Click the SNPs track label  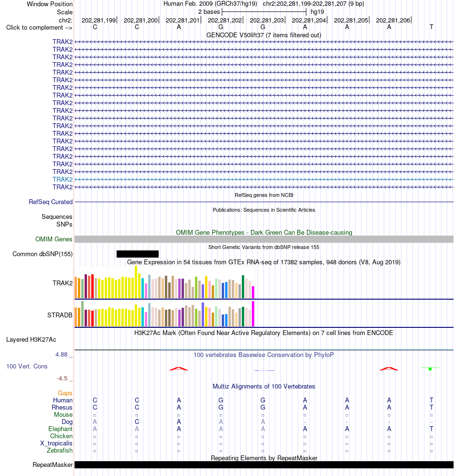click(x=65, y=224)
